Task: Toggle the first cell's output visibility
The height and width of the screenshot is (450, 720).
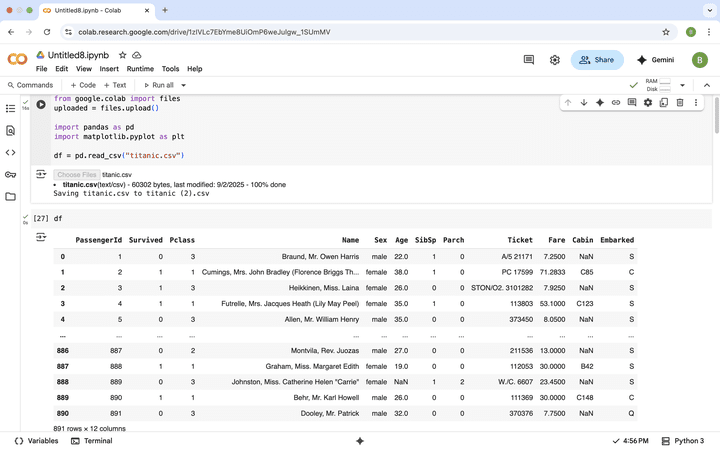Action: [41, 174]
